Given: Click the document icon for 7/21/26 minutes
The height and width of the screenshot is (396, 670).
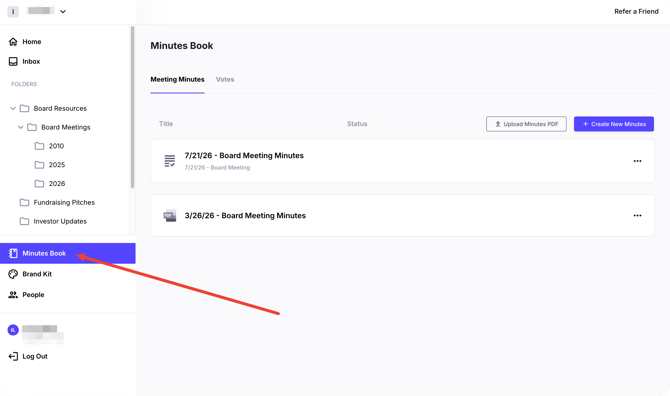Looking at the screenshot, I should point(170,161).
